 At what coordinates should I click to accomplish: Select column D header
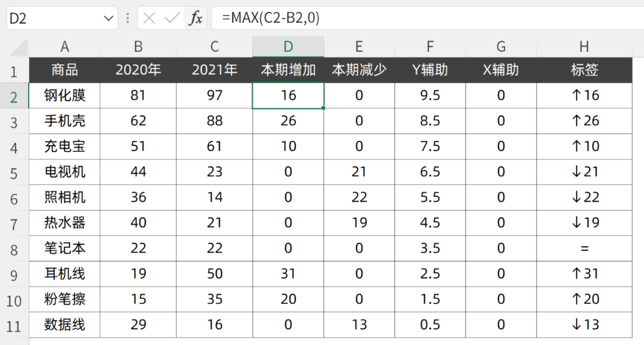(288, 47)
